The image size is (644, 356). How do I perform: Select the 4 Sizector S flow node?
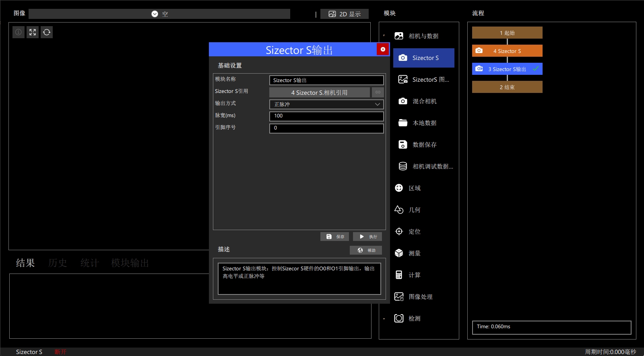(507, 51)
